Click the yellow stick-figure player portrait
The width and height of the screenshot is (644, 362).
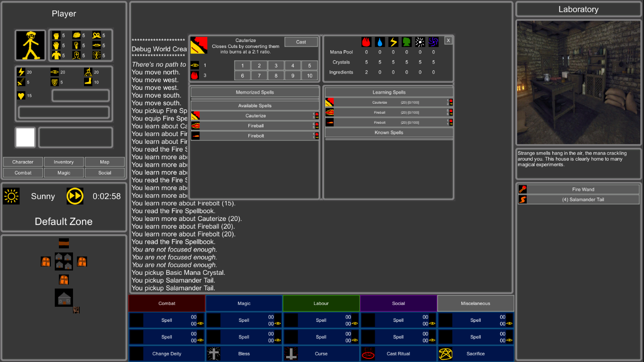[31, 46]
